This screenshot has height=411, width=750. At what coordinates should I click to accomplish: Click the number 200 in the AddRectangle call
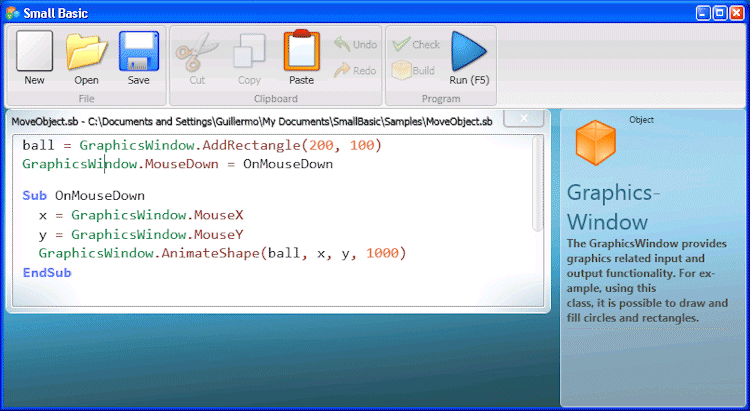321,145
